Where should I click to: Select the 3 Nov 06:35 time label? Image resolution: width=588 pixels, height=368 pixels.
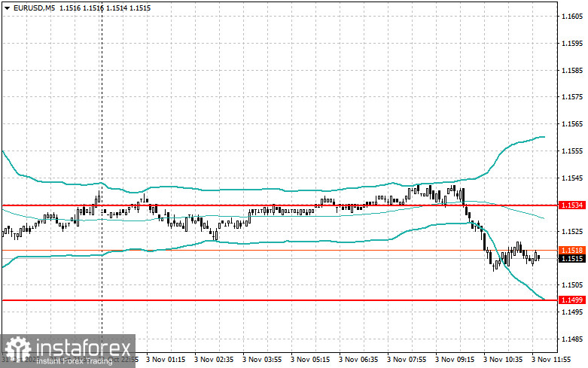[358, 360]
